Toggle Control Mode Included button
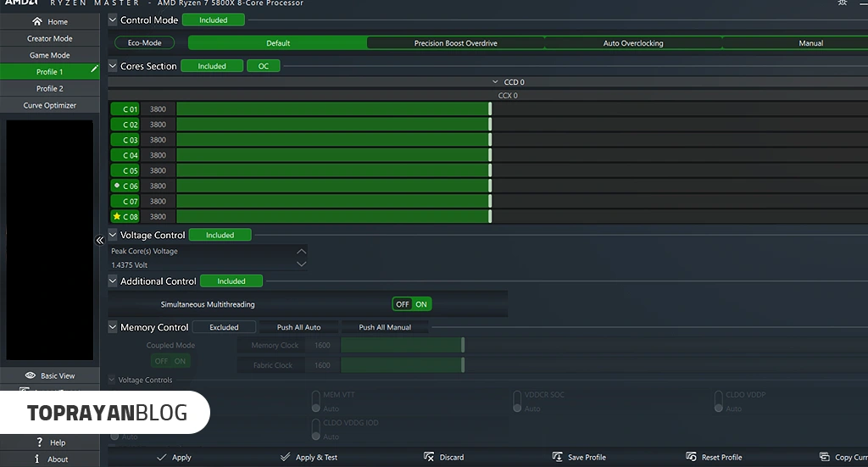This screenshot has width=868, height=467. 213,20
